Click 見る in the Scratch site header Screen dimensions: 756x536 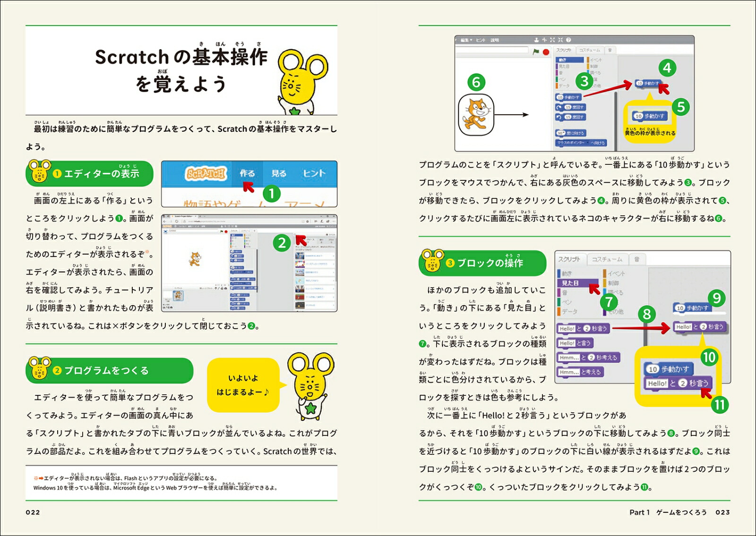tap(279, 173)
